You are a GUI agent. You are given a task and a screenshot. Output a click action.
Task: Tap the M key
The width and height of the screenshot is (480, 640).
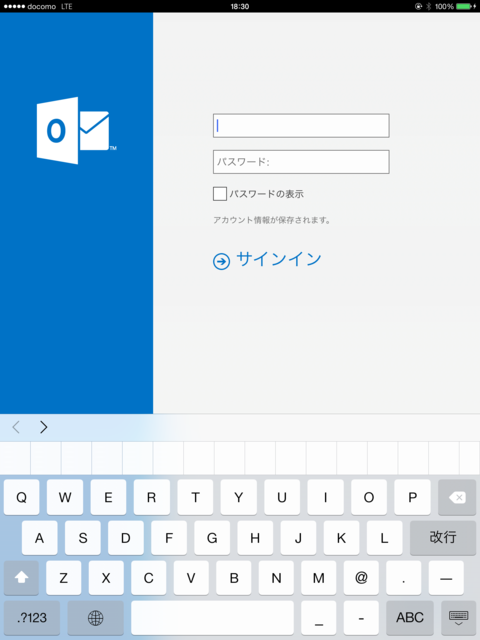[x=319, y=578]
